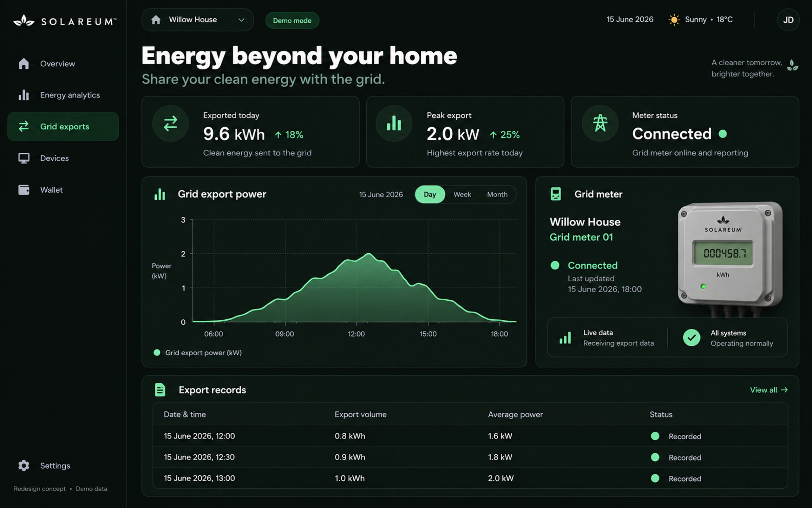Click the Meter status pylon icon
Image resolution: width=812 pixels, height=508 pixels.
click(x=600, y=123)
